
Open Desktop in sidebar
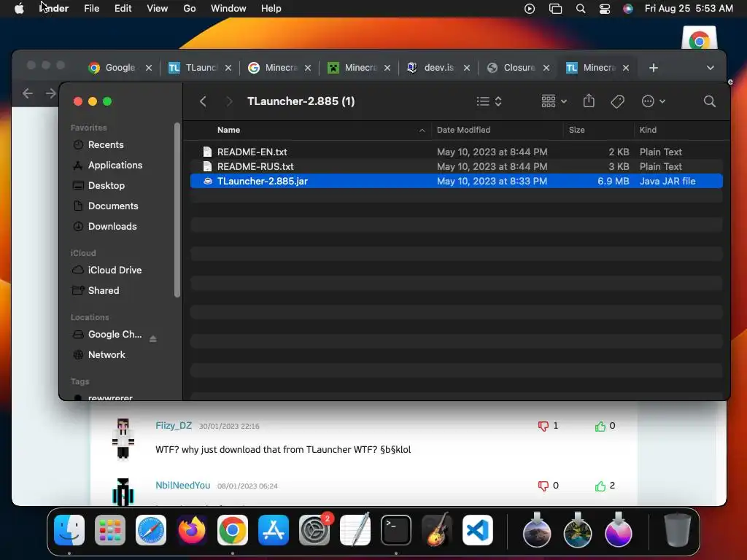(106, 186)
